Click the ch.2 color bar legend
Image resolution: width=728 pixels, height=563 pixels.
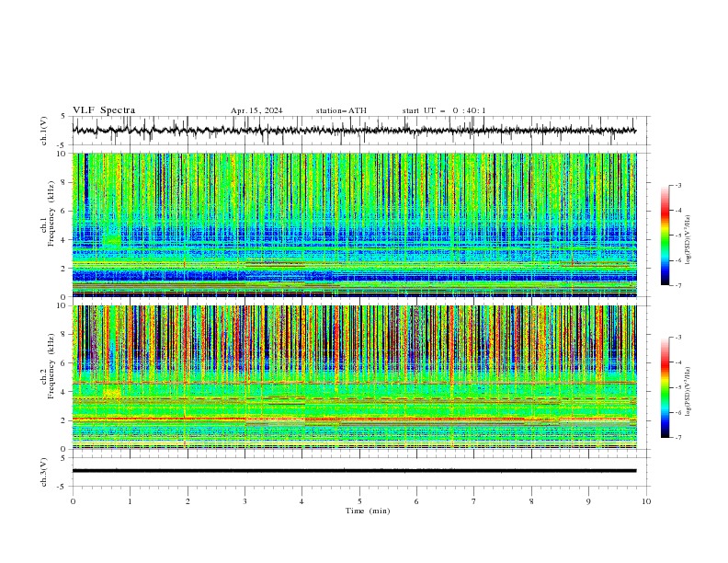coord(665,387)
